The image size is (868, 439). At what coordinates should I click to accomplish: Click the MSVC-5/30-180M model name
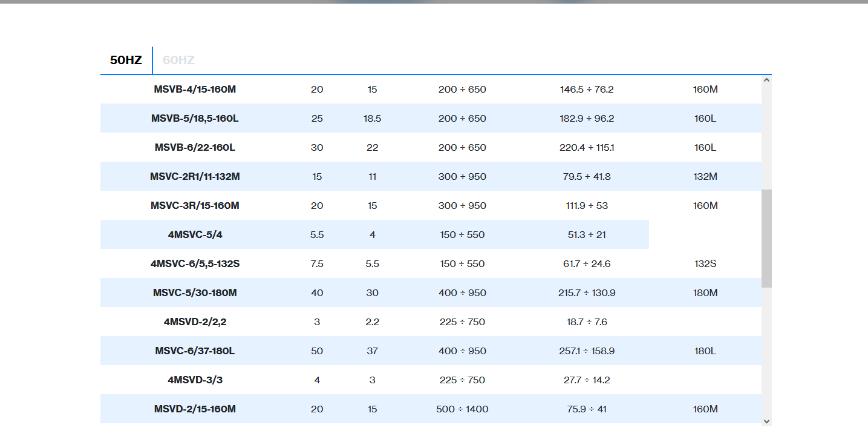point(195,293)
